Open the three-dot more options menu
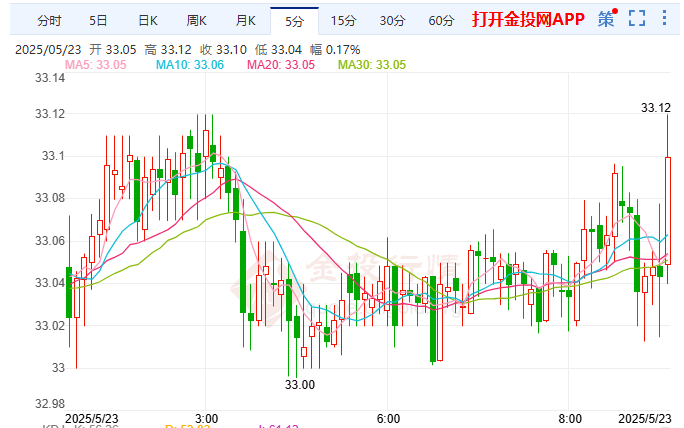 [664, 18]
